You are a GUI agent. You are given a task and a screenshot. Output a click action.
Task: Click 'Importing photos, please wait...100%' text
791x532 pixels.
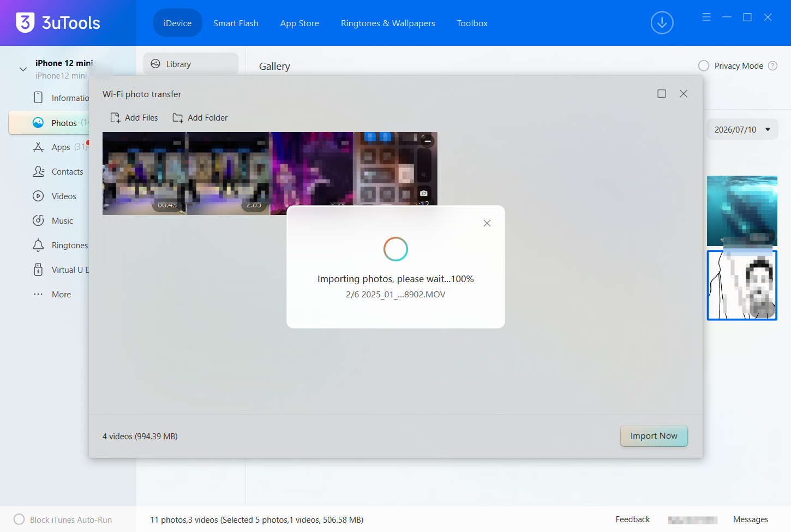(395, 279)
